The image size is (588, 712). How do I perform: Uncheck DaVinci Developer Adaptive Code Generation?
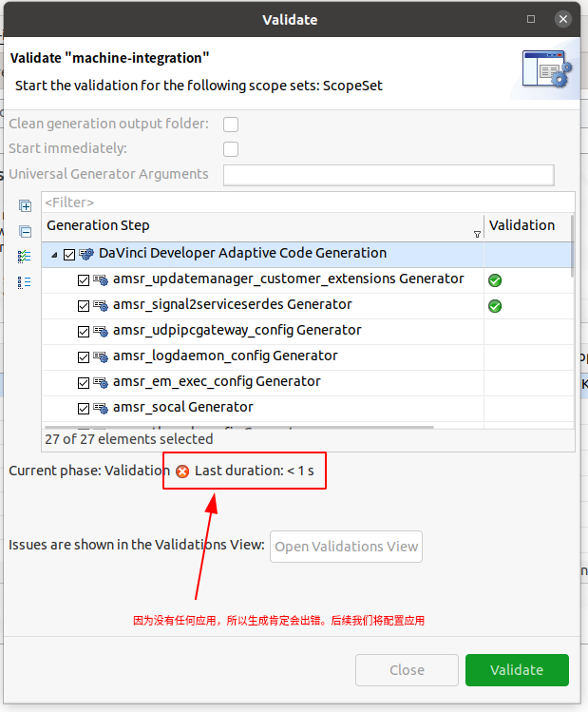69,255
